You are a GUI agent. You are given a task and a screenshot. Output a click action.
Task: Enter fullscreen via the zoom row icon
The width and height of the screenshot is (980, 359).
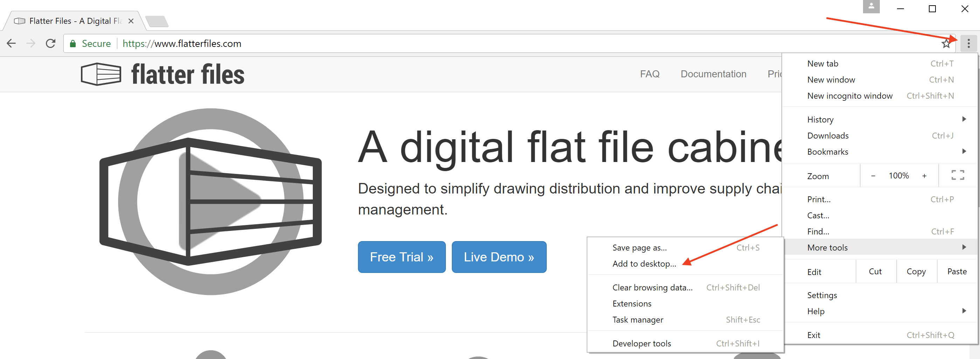pyautogui.click(x=958, y=175)
